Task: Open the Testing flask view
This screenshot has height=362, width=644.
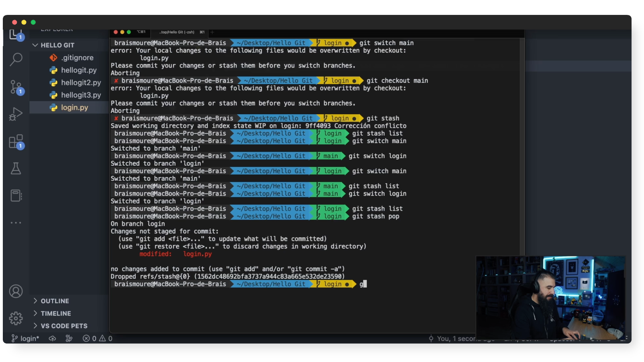Action: 16,169
